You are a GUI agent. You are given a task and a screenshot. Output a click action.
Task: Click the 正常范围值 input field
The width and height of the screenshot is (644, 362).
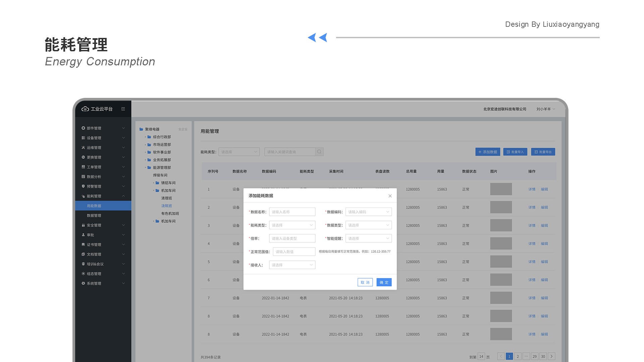tap(294, 252)
